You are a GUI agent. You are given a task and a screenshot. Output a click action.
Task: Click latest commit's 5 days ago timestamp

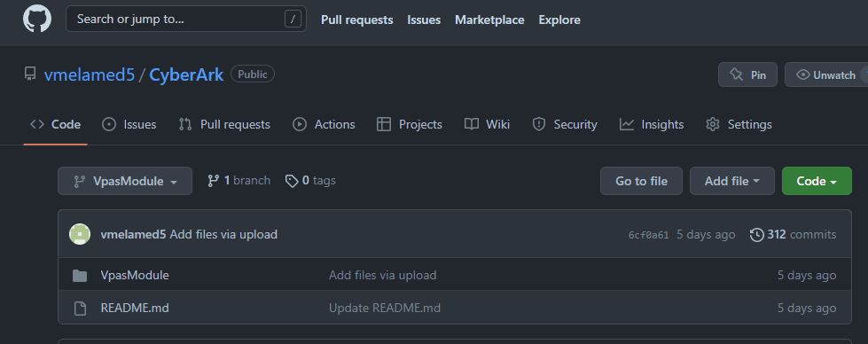pyautogui.click(x=706, y=234)
